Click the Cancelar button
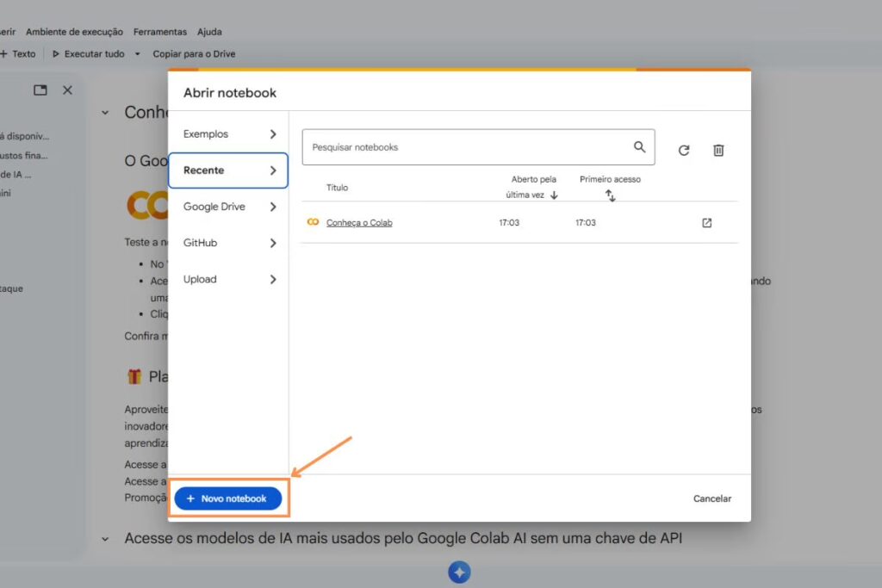This screenshot has height=588, width=882. point(711,498)
